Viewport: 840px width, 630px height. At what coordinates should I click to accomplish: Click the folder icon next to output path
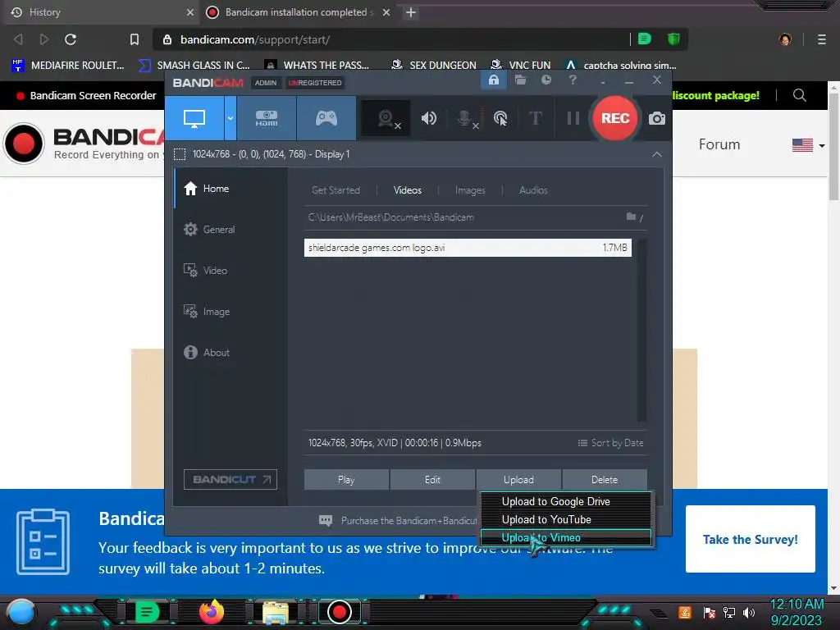pyautogui.click(x=632, y=217)
